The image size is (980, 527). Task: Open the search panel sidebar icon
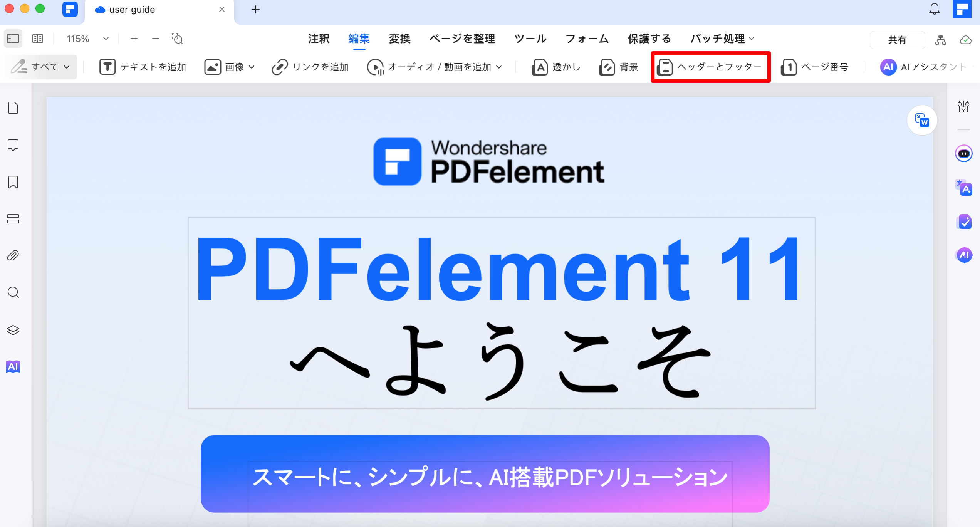pos(13,292)
